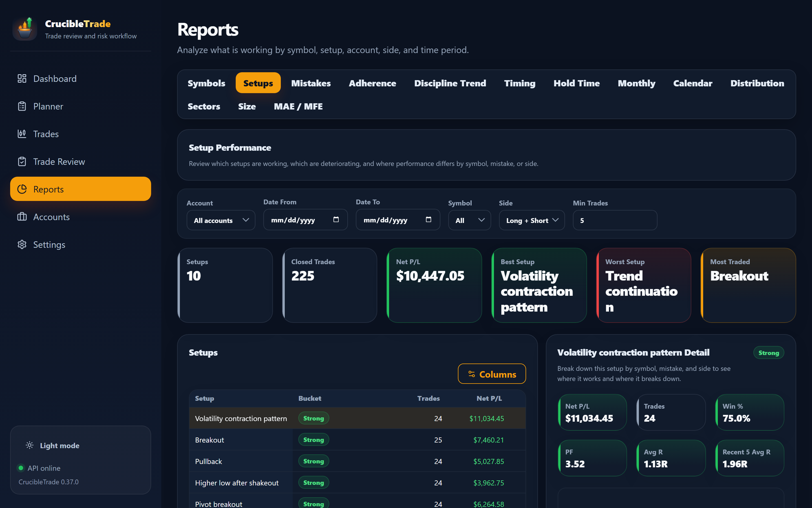Click the Worst Setup summary card

[x=644, y=285]
